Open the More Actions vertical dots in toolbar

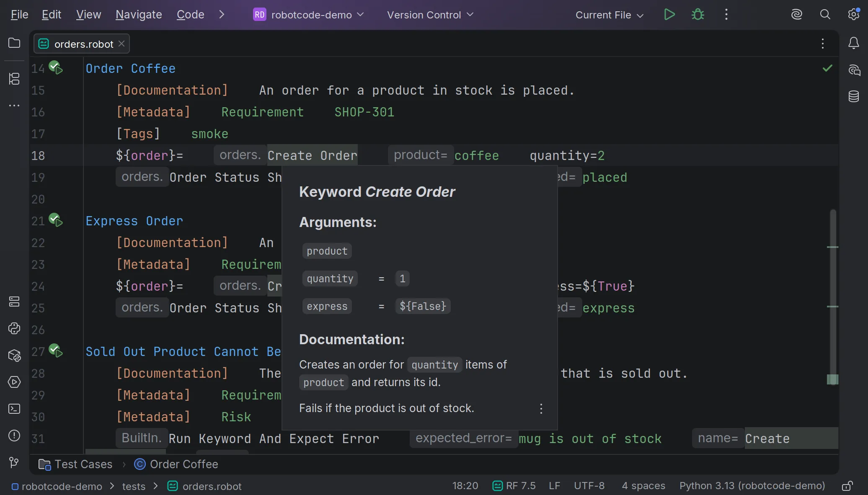(726, 15)
